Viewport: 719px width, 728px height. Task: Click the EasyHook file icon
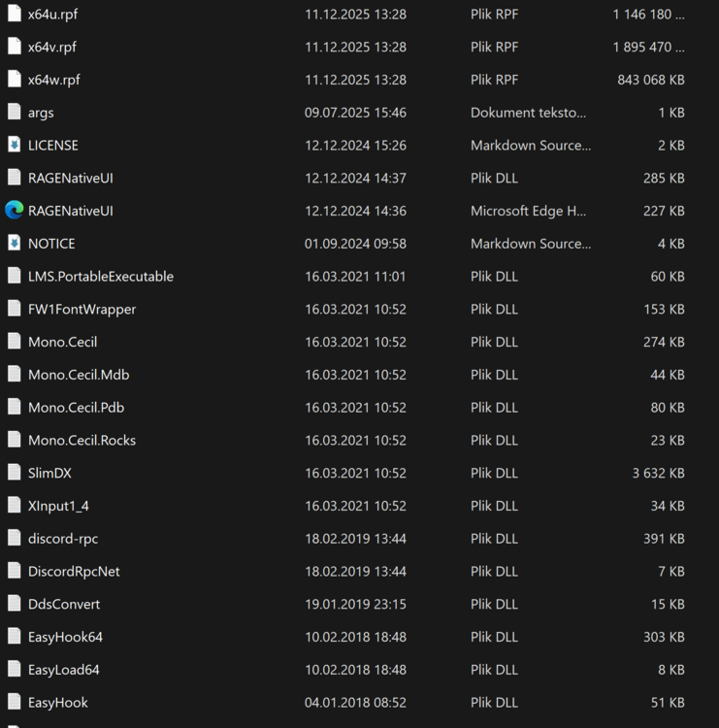pyautogui.click(x=15, y=702)
